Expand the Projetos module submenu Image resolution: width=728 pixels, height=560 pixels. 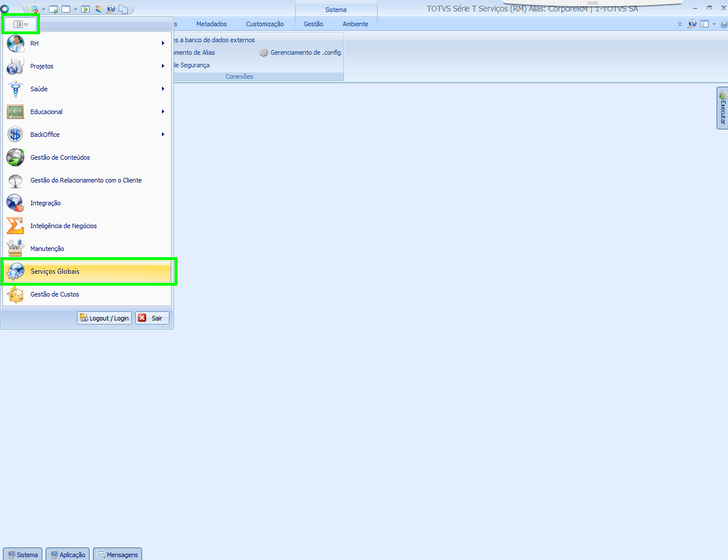pos(87,66)
